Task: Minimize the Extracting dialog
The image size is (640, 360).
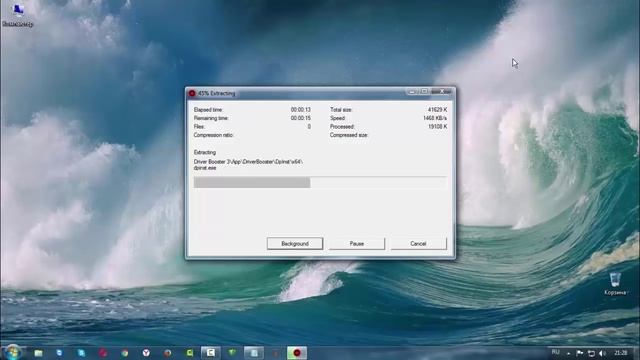Action: click(x=412, y=92)
